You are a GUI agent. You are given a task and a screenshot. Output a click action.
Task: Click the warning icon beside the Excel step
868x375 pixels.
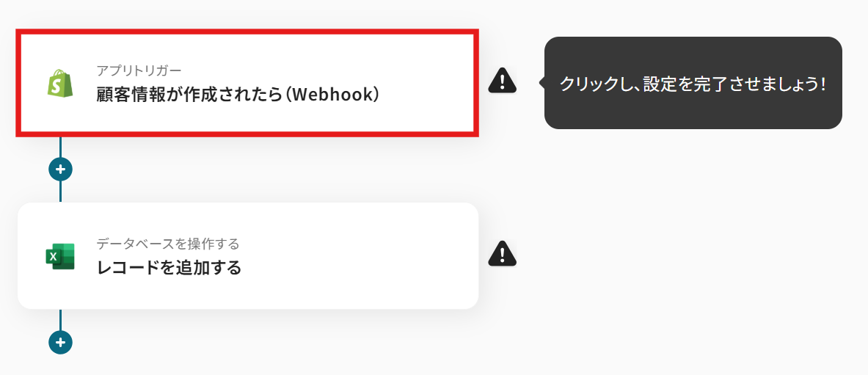(502, 254)
